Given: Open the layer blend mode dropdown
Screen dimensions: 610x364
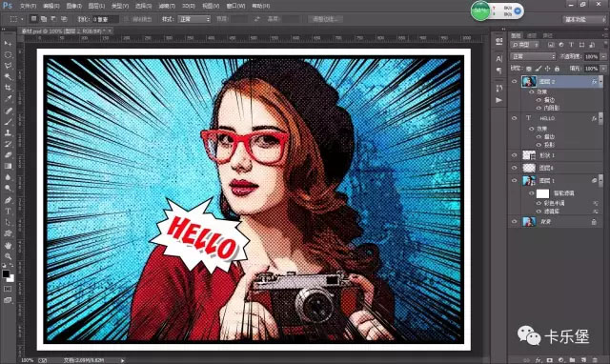Looking at the screenshot, I should click(x=533, y=56).
